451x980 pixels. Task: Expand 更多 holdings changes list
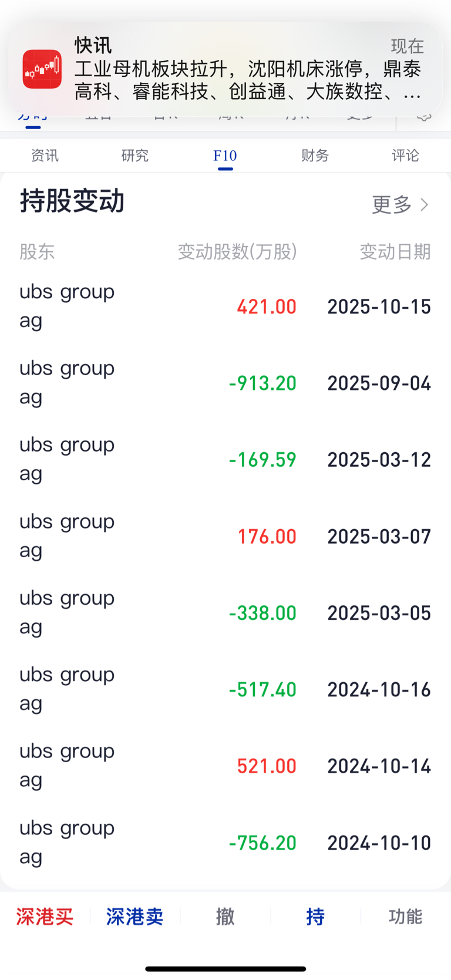[392, 204]
